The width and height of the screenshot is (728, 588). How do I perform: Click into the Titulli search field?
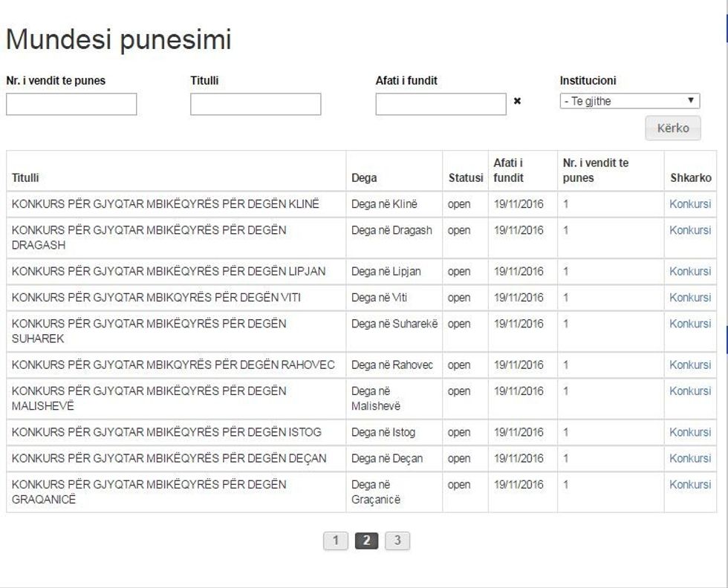click(x=256, y=104)
